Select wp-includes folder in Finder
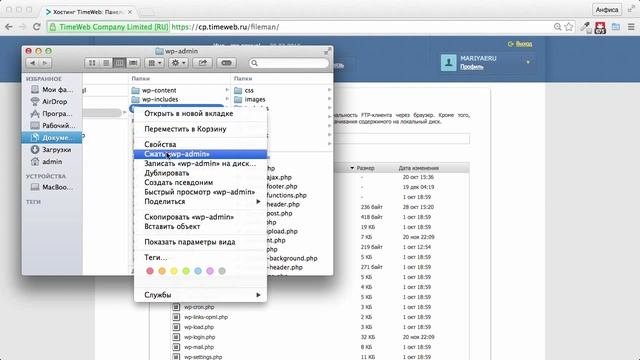640x360 pixels. [160, 99]
